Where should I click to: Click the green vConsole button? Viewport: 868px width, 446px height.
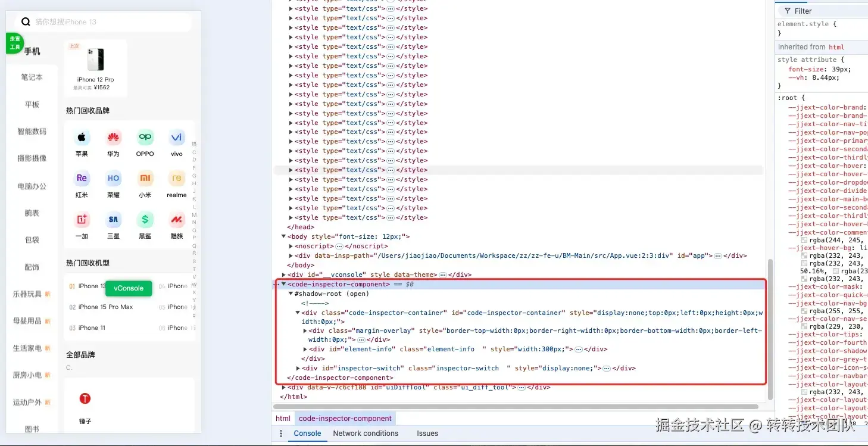[129, 288]
